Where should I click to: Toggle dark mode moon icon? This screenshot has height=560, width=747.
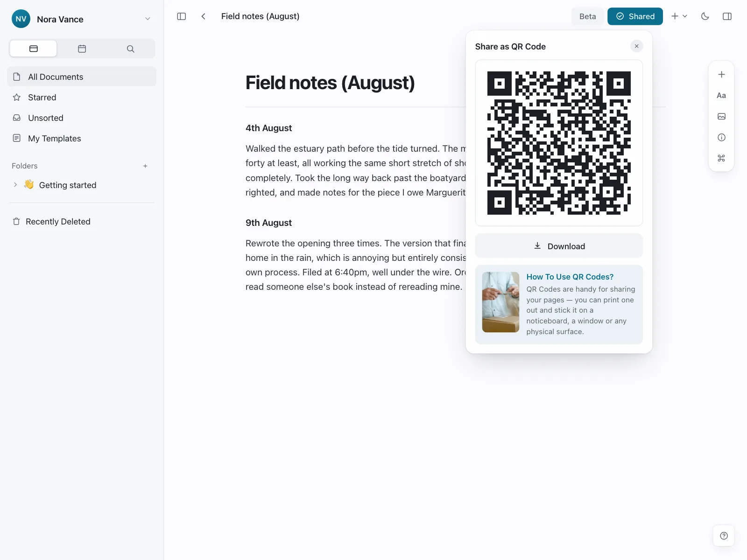point(705,16)
